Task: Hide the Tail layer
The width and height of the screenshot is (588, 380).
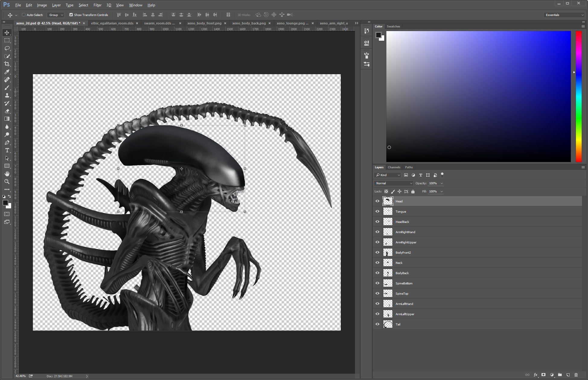Action: click(x=377, y=324)
